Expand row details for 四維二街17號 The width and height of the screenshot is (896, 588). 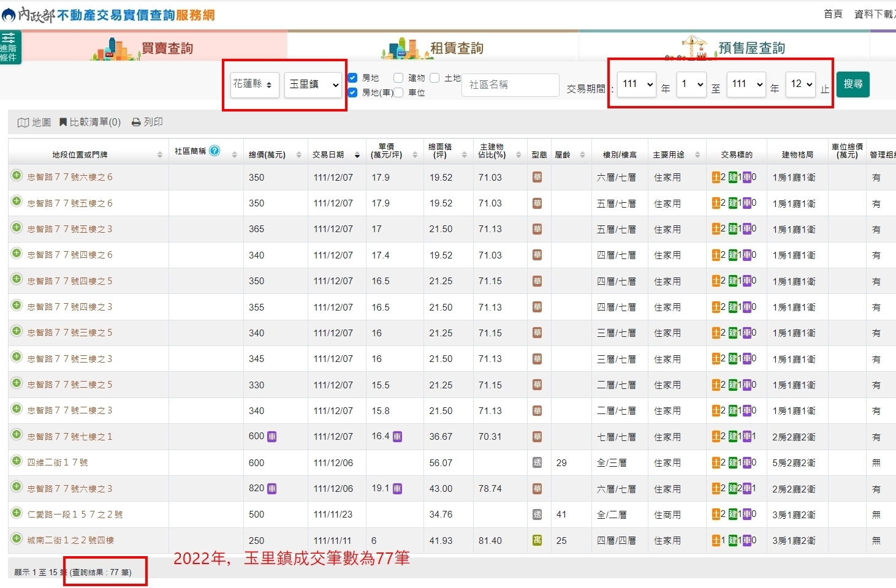[17, 461]
